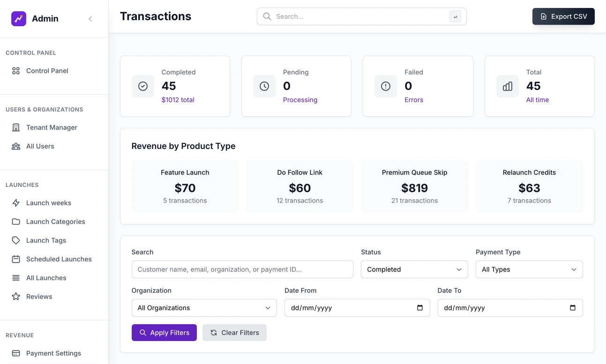The image size is (606, 364).
Task: Click the Date From date field
Action: pyautogui.click(x=357, y=308)
